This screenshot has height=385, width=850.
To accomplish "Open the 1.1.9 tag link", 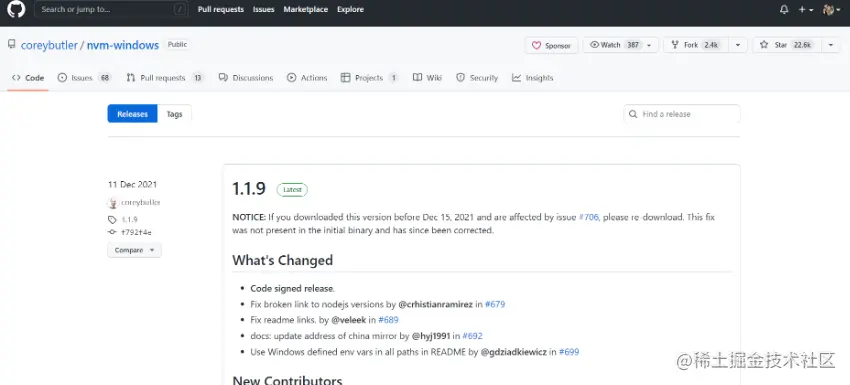I will point(130,220).
